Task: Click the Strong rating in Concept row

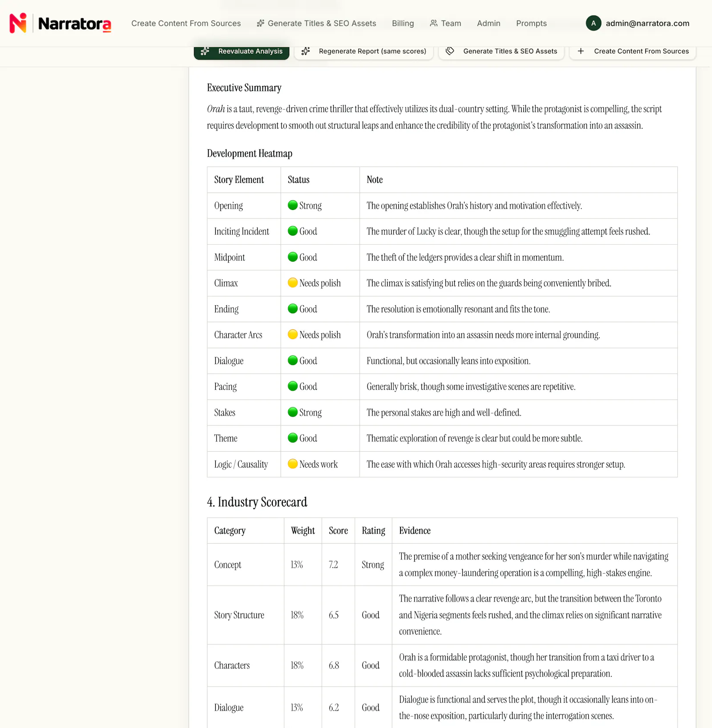Action: 372,565
